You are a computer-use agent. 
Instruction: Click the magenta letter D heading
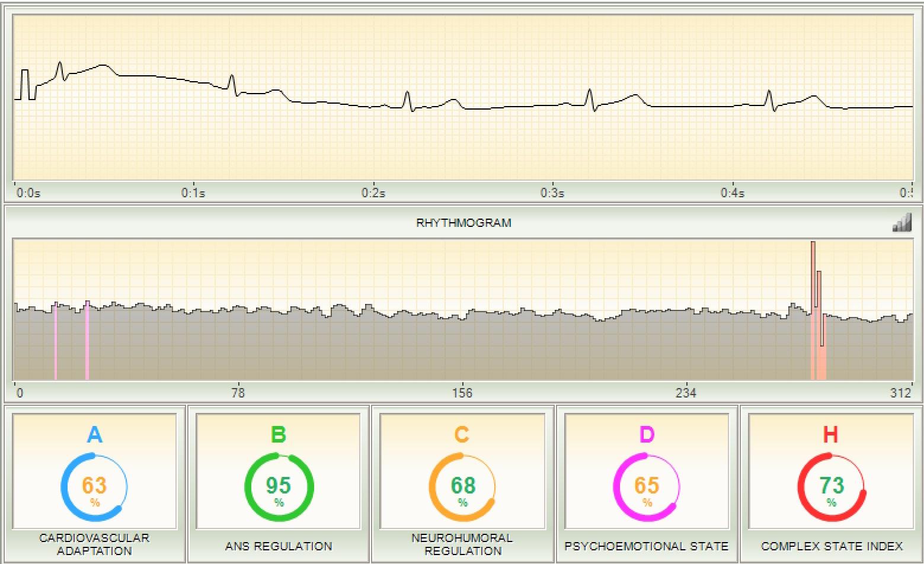tap(647, 435)
